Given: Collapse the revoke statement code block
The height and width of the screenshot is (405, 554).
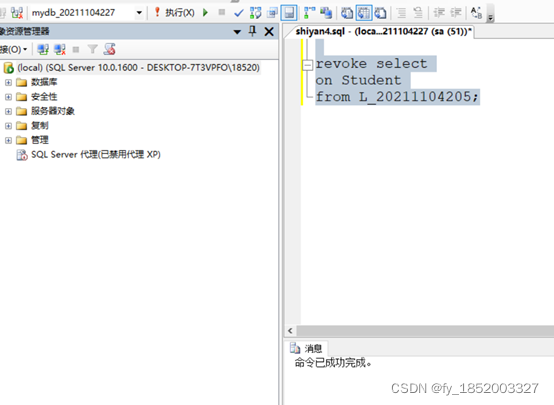Looking at the screenshot, I should (x=308, y=65).
